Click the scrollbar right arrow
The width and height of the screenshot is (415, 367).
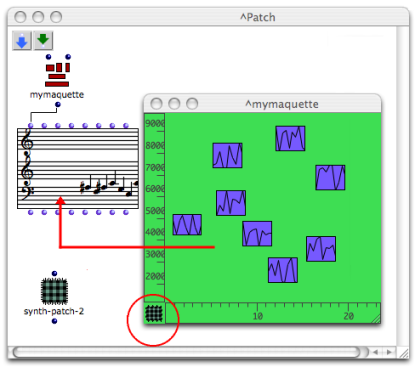tap(389, 352)
